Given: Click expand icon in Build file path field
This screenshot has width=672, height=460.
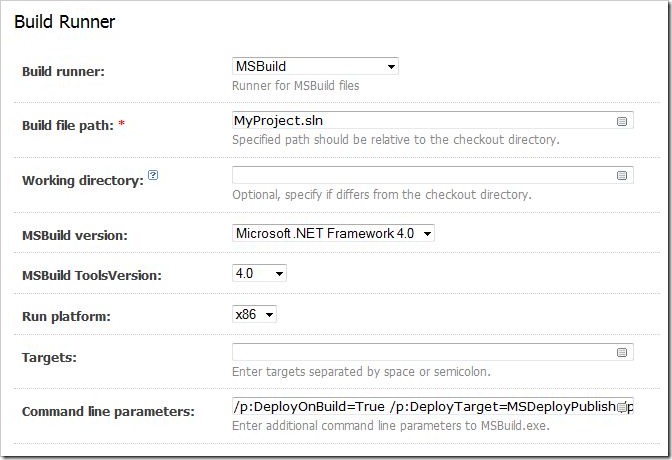Looking at the screenshot, I should pyautogui.click(x=621, y=121).
